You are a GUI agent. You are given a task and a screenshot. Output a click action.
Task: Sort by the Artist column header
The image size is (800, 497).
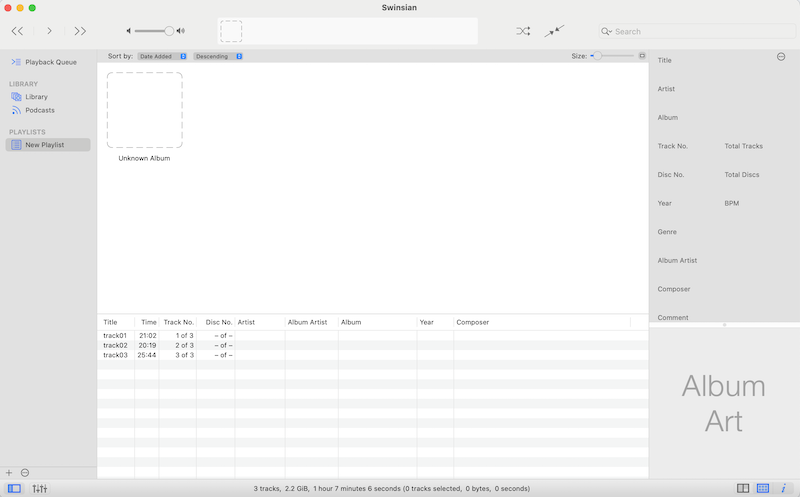pos(260,322)
